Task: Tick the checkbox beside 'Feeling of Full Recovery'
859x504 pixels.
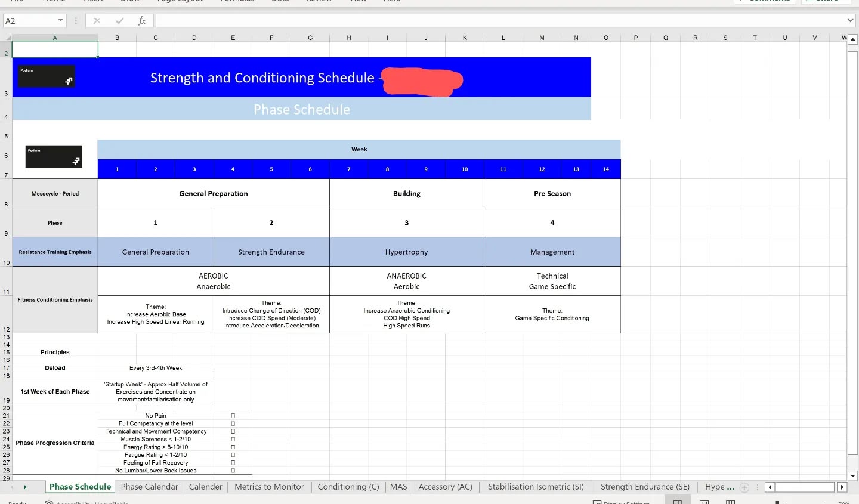Action: click(x=233, y=462)
